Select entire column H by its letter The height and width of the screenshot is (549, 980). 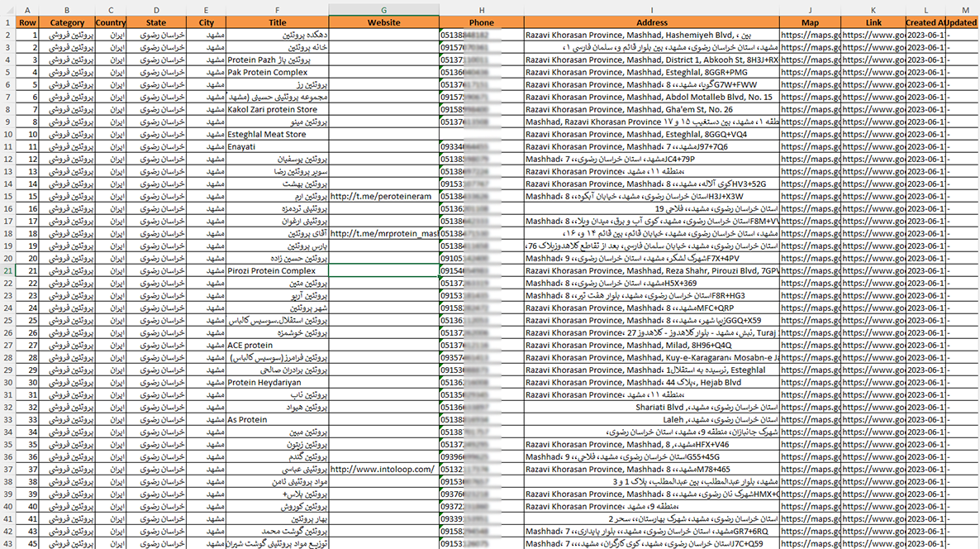pos(481,10)
